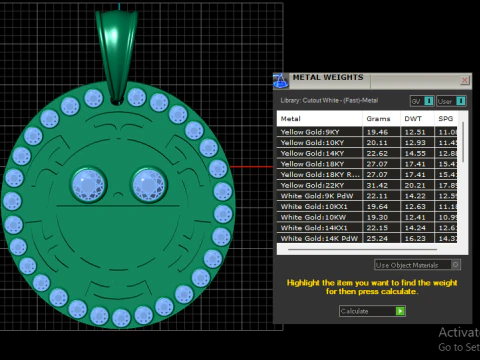Viewport: 480px width, 360px height.
Task: Click the Library: Cutout White label
Action: pyautogui.click(x=329, y=100)
